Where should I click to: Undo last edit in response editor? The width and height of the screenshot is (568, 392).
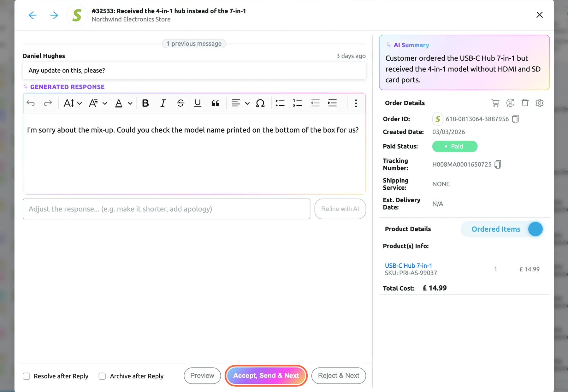(x=31, y=103)
